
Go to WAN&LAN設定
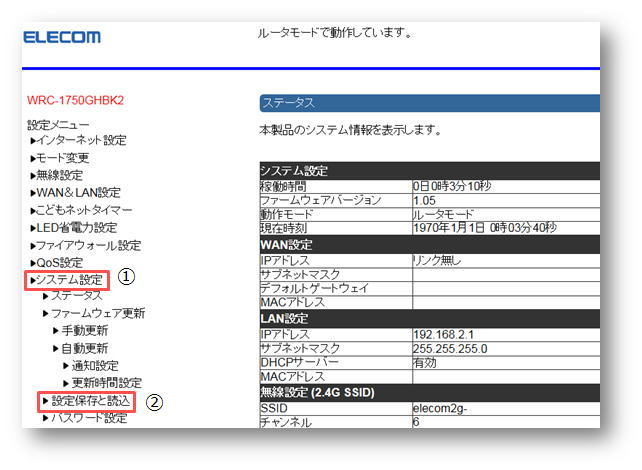click(78, 192)
